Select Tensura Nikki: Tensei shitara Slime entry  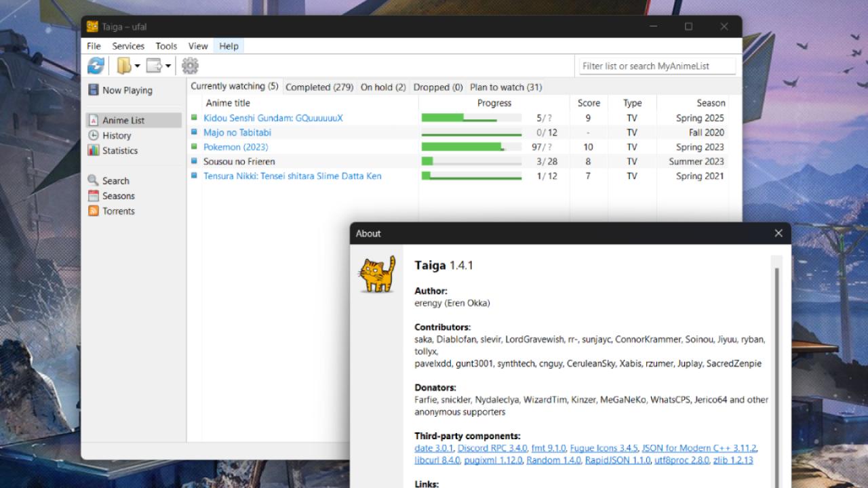pyautogui.click(x=292, y=176)
